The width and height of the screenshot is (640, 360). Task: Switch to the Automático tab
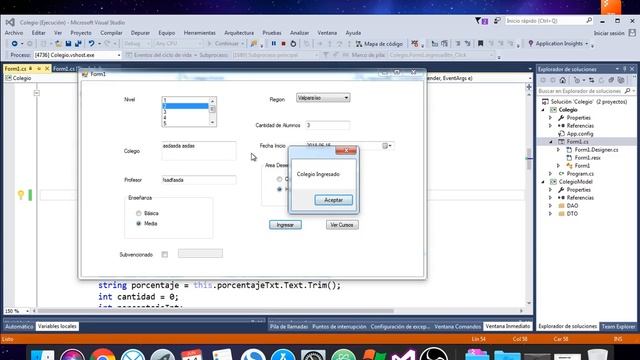click(x=19, y=327)
